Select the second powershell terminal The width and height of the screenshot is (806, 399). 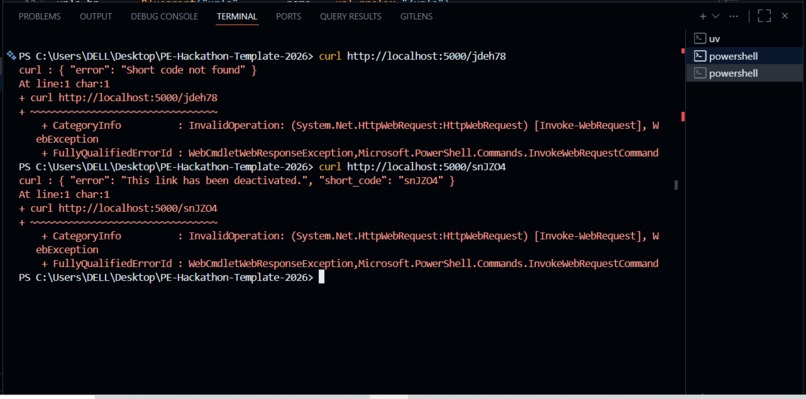[745, 73]
